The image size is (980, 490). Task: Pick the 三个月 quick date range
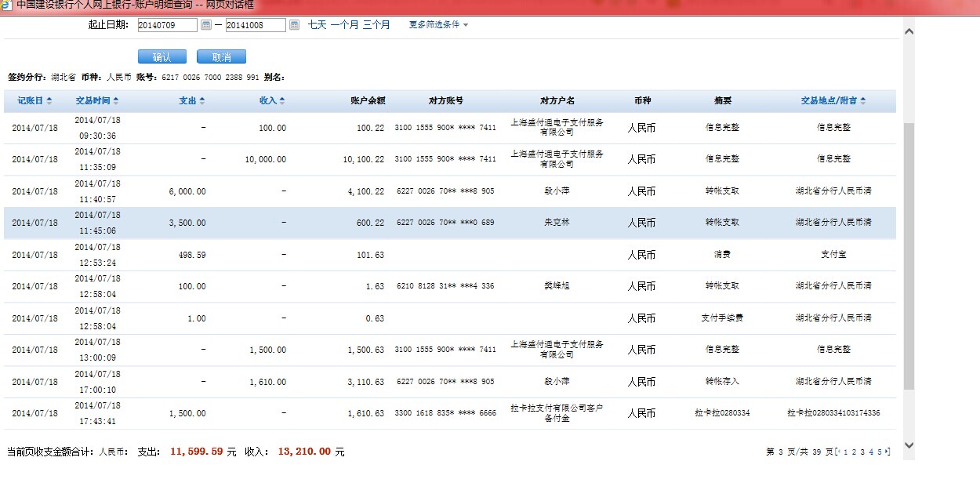coord(376,25)
